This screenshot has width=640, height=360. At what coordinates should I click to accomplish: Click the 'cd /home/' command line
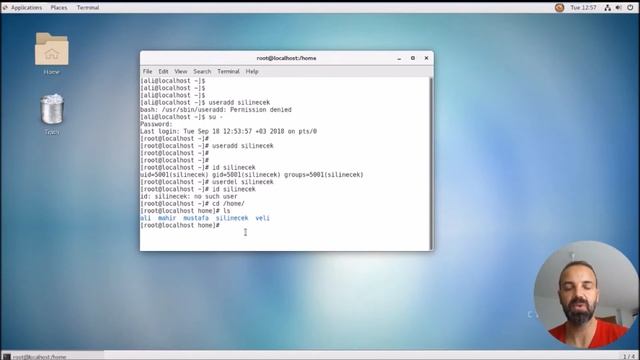pyautogui.click(x=192, y=204)
